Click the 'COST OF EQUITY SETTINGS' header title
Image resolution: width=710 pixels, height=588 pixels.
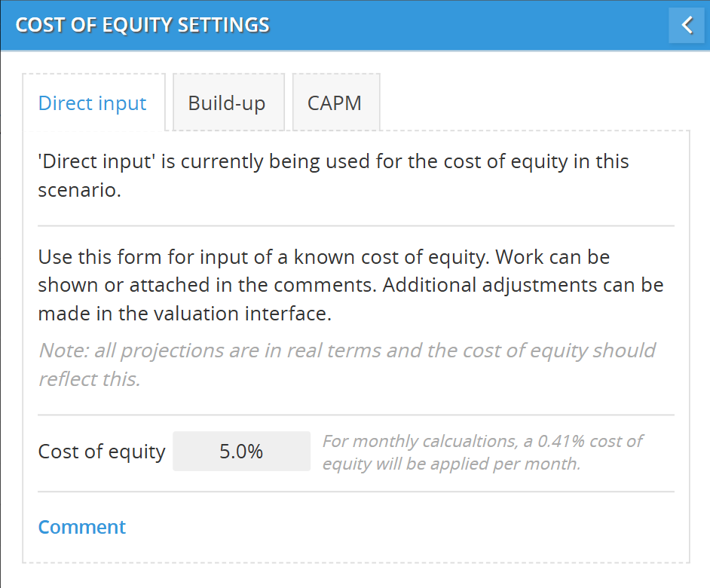[x=142, y=25]
